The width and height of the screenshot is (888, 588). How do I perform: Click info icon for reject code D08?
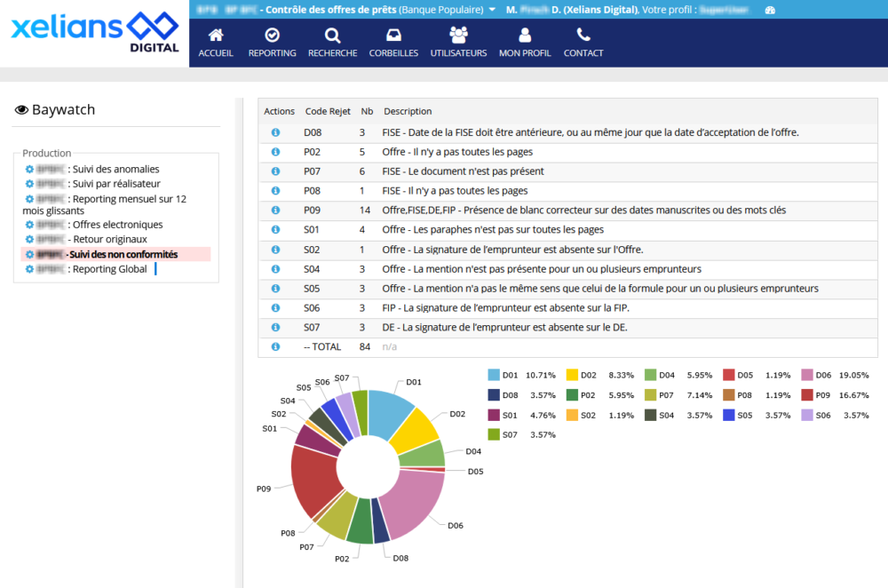coord(275,132)
